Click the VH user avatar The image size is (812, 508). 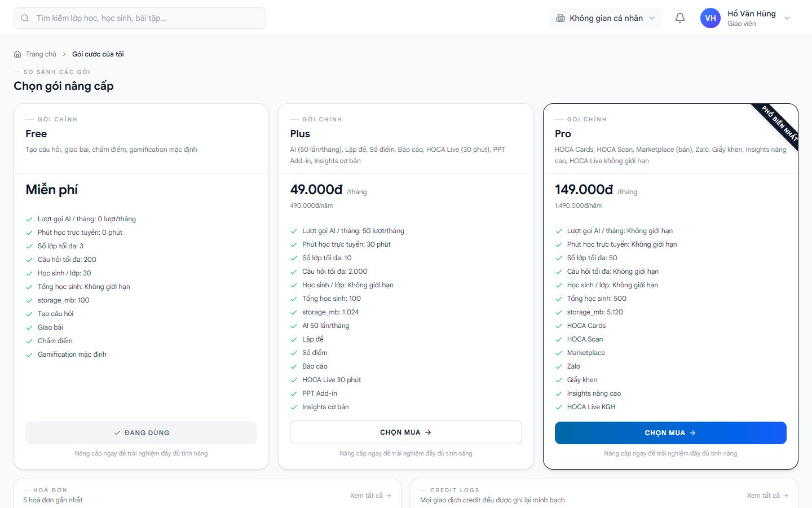pos(710,18)
